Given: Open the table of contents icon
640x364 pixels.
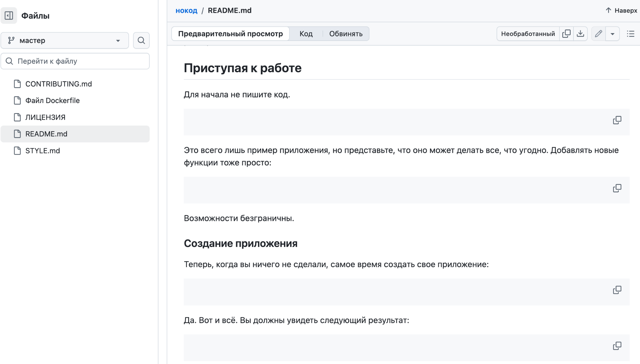Looking at the screenshot, I should tap(631, 34).
